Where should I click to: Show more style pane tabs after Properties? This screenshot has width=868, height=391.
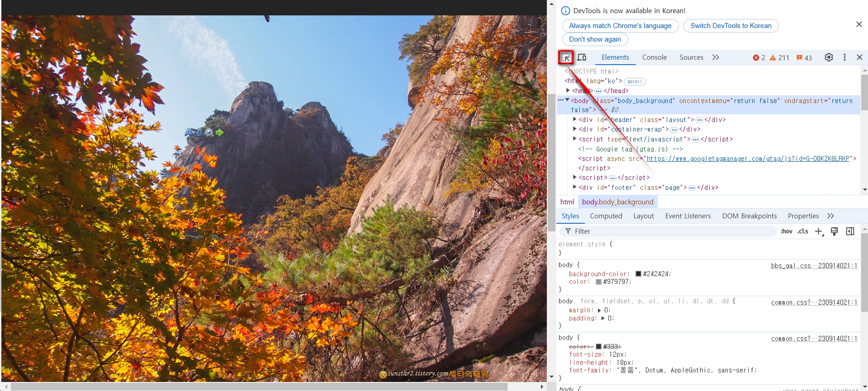(830, 216)
